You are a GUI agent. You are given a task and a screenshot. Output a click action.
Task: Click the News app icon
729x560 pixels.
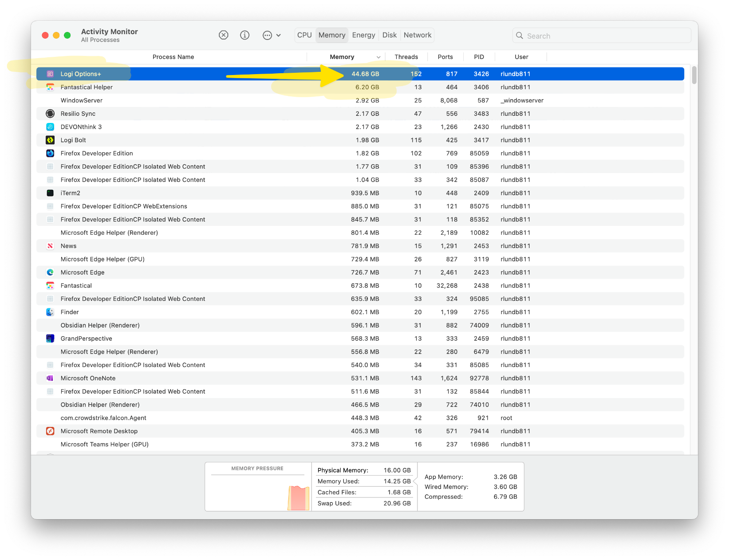point(50,246)
